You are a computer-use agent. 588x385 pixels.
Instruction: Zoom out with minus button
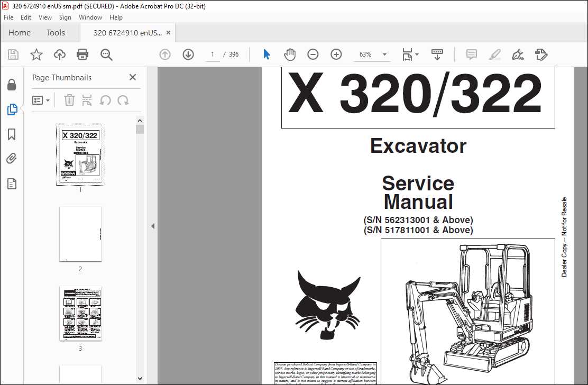click(x=313, y=54)
